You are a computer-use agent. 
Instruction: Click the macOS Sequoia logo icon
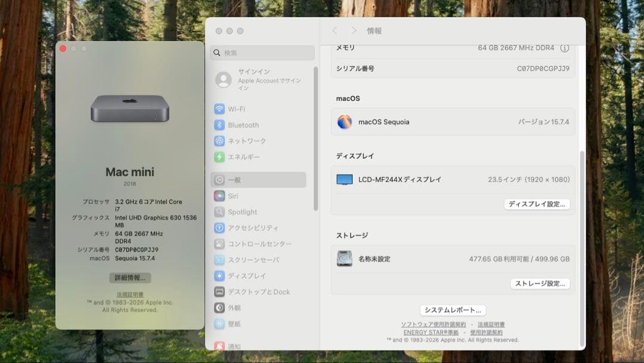tap(345, 122)
